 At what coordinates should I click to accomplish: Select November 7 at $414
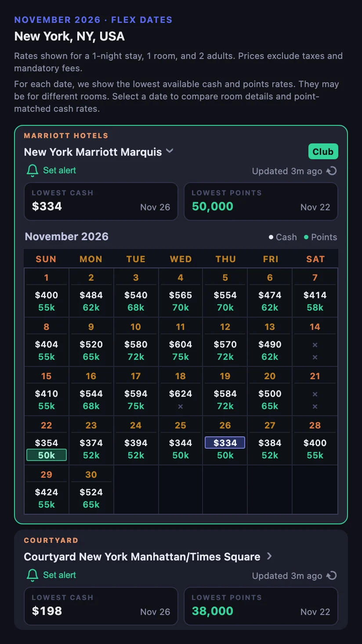(315, 293)
